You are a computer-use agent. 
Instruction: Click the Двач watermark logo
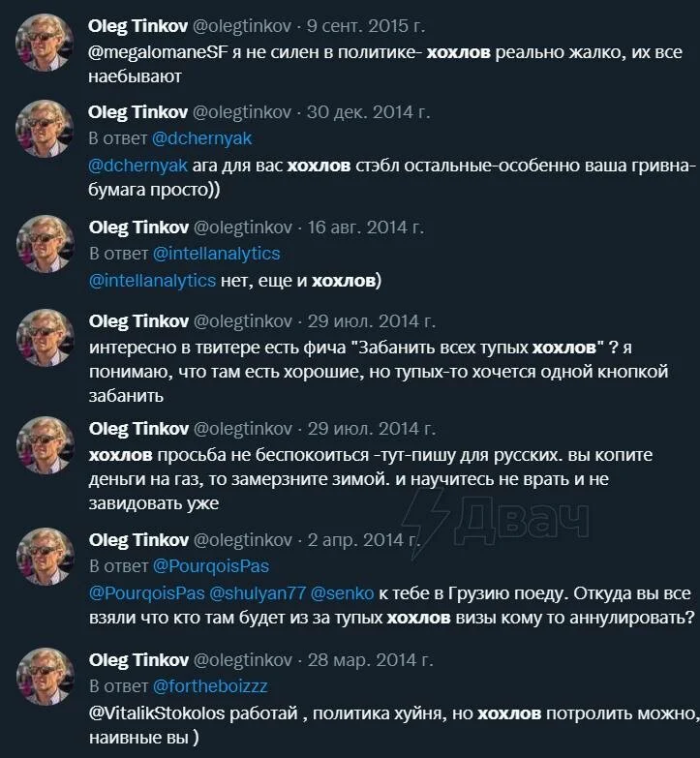click(x=496, y=520)
